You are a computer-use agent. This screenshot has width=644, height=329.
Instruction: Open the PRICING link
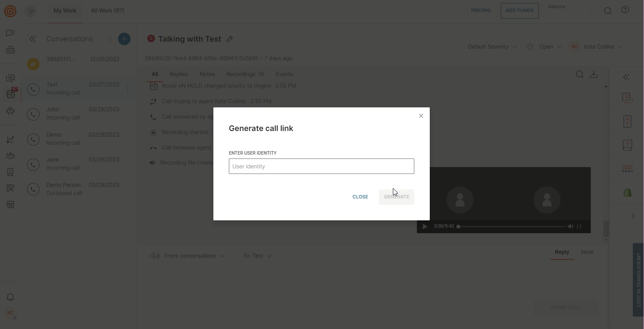click(481, 11)
